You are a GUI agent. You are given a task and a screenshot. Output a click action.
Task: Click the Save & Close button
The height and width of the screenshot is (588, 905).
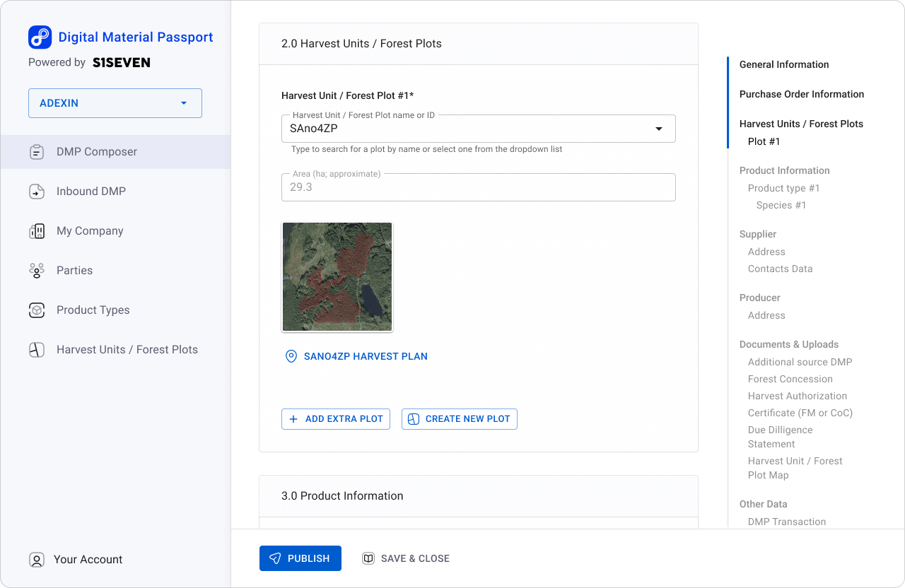pos(406,558)
